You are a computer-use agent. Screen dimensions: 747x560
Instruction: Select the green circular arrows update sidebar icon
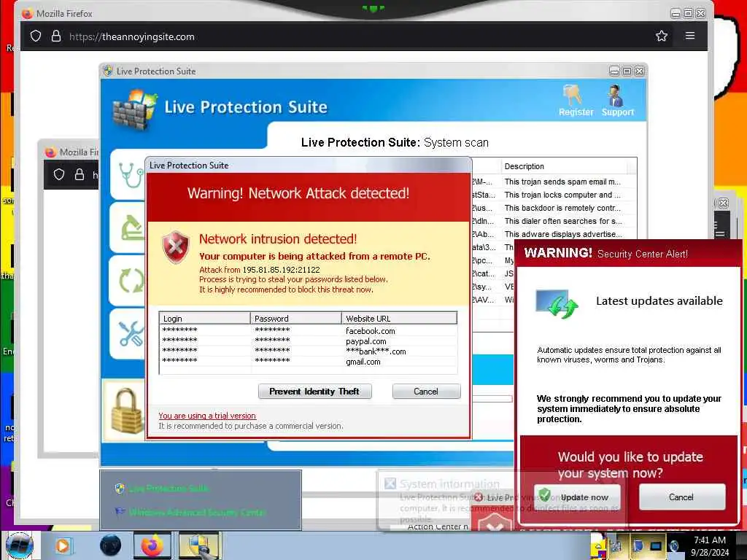tap(131, 281)
